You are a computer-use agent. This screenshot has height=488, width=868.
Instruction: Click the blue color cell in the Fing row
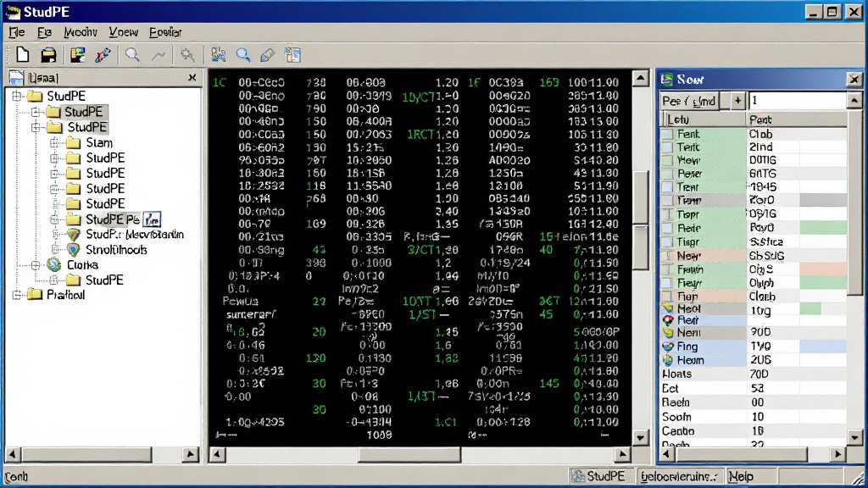point(822,347)
